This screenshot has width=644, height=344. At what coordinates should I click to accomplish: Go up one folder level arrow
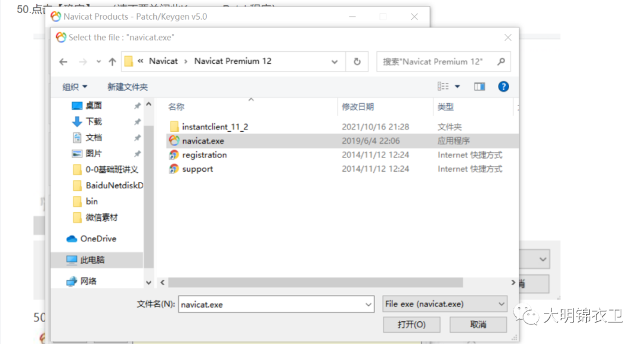(x=112, y=61)
